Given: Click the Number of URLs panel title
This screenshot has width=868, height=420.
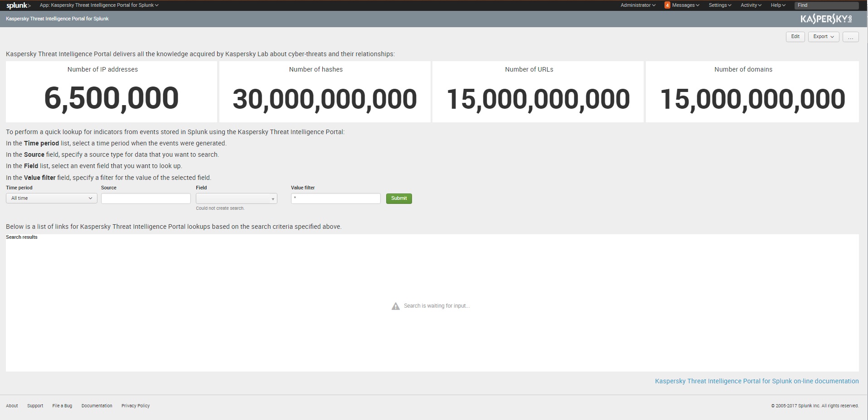Looking at the screenshot, I should (529, 69).
